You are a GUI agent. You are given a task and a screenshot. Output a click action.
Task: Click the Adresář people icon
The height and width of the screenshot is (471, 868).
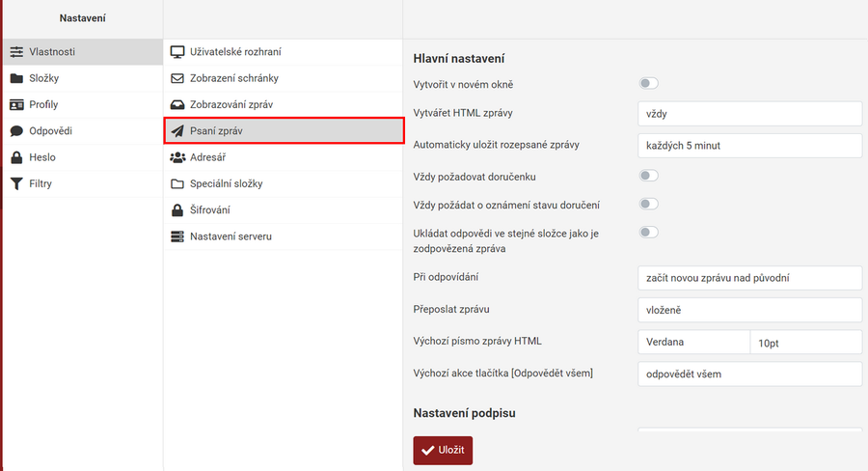click(x=177, y=157)
